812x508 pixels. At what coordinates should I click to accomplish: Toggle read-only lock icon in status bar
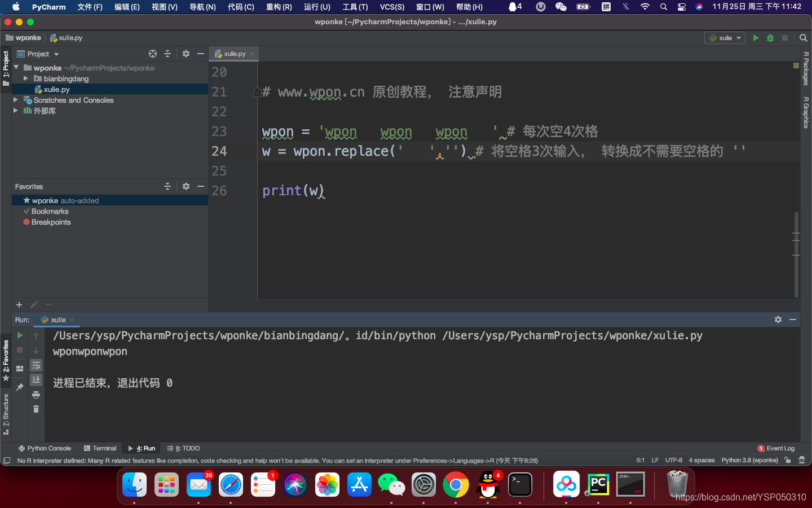pos(788,460)
